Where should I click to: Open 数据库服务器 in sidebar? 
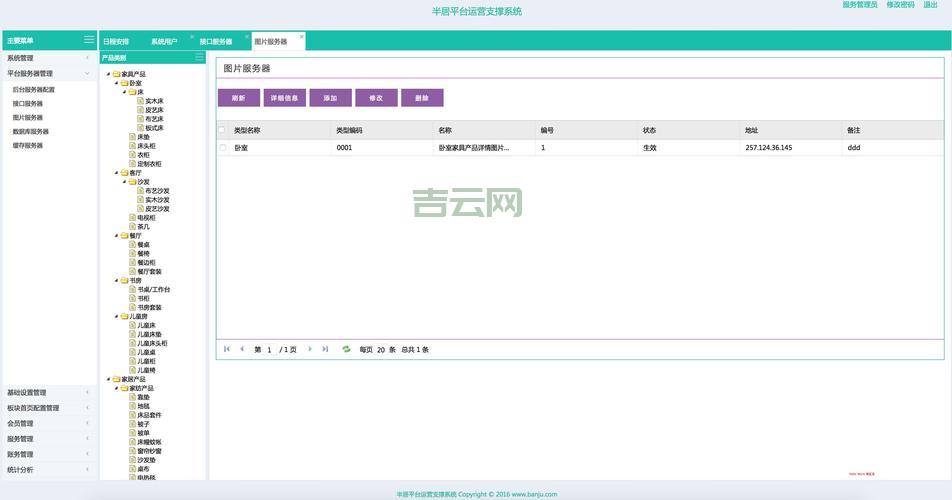(30, 131)
